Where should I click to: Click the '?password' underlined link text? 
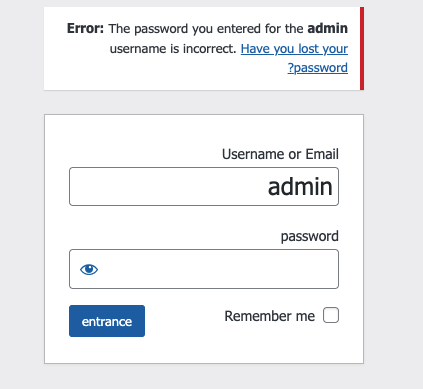click(x=318, y=68)
